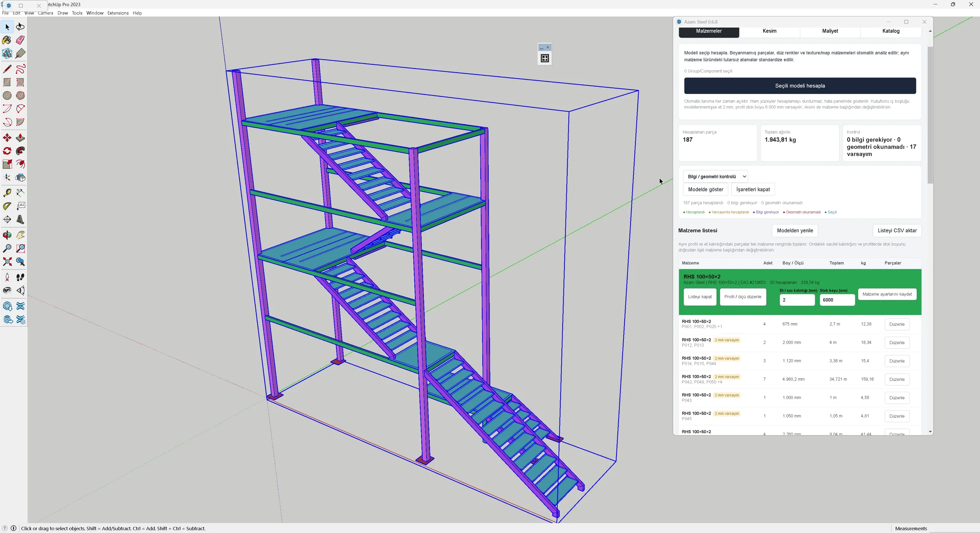Activate the 3D Text tool

[x=20, y=220]
